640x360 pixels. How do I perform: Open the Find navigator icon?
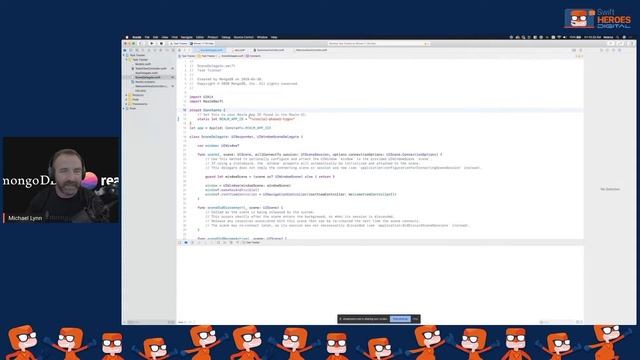point(142,50)
